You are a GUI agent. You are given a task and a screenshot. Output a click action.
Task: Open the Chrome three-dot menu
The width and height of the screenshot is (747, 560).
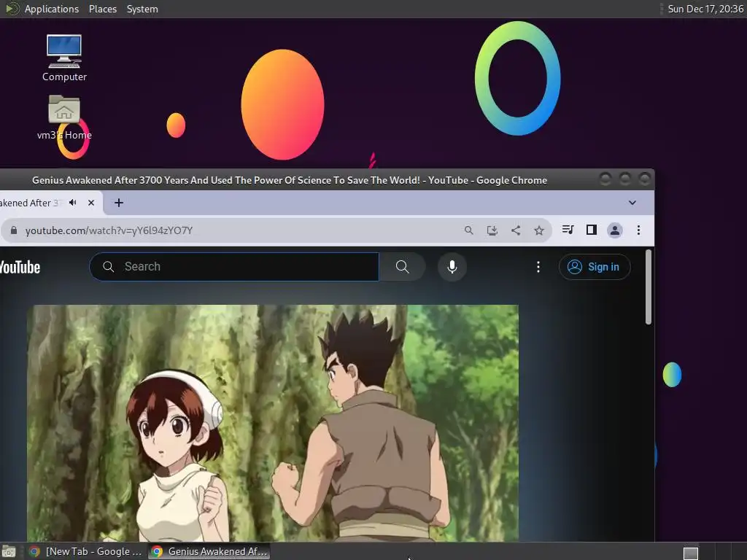point(638,230)
